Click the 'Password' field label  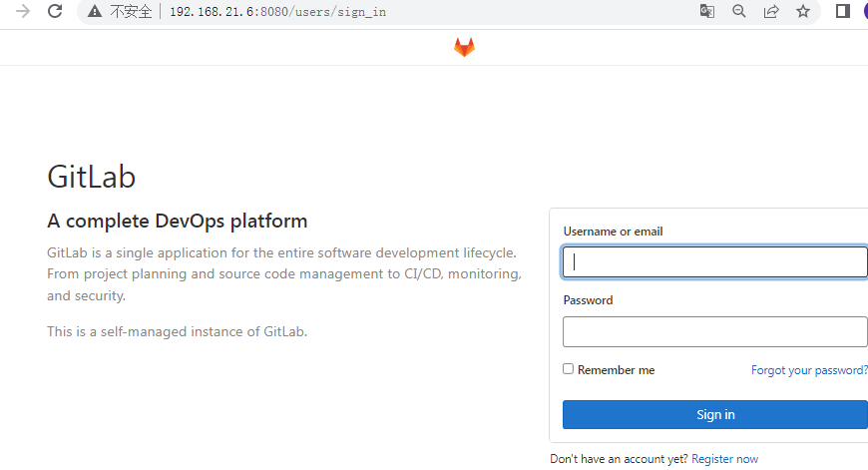tap(588, 300)
